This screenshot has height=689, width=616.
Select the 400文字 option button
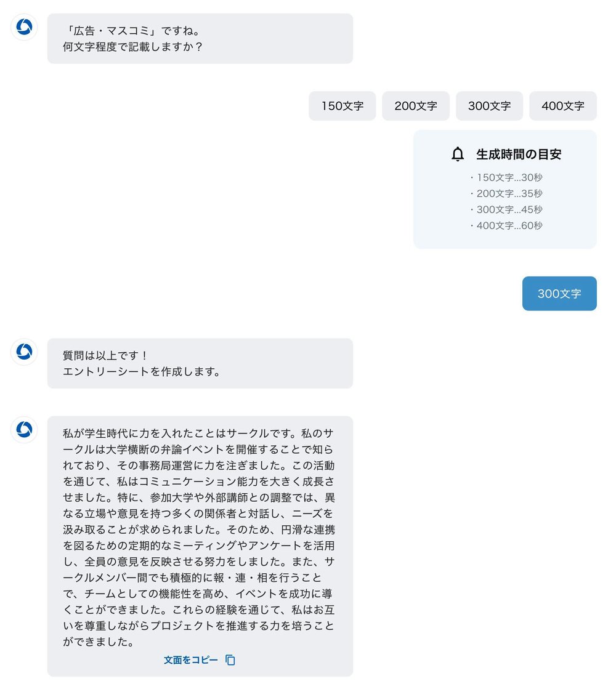(563, 106)
